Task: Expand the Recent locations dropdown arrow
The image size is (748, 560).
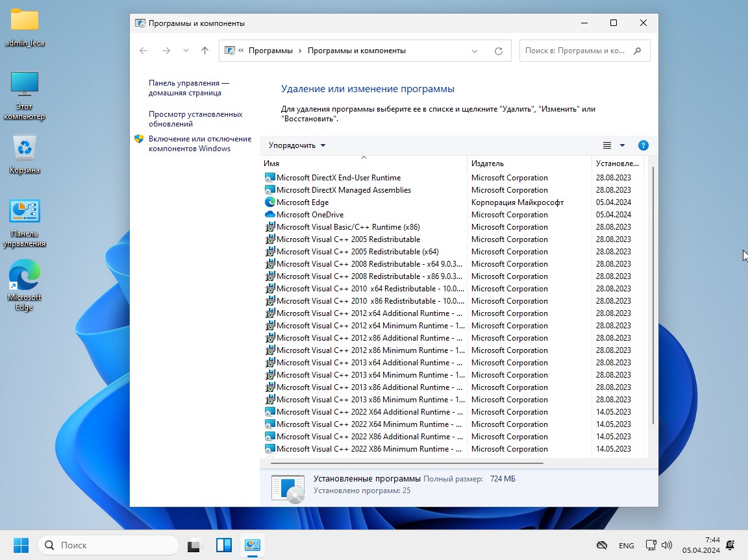Action: coord(186,51)
